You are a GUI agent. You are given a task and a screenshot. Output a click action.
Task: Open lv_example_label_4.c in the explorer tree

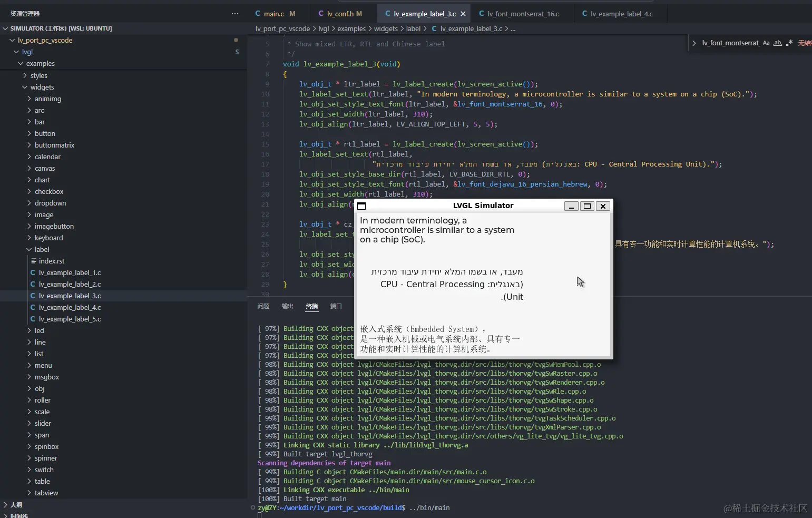point(70,307)
